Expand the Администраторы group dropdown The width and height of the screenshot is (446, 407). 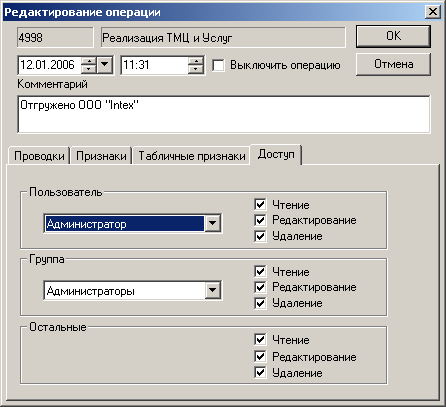(212, 291)
